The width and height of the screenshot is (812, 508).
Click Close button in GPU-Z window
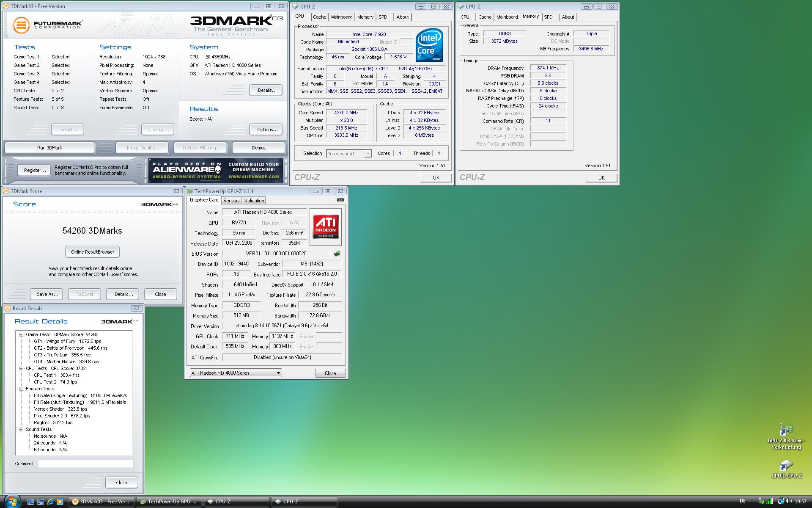(330, 373)
